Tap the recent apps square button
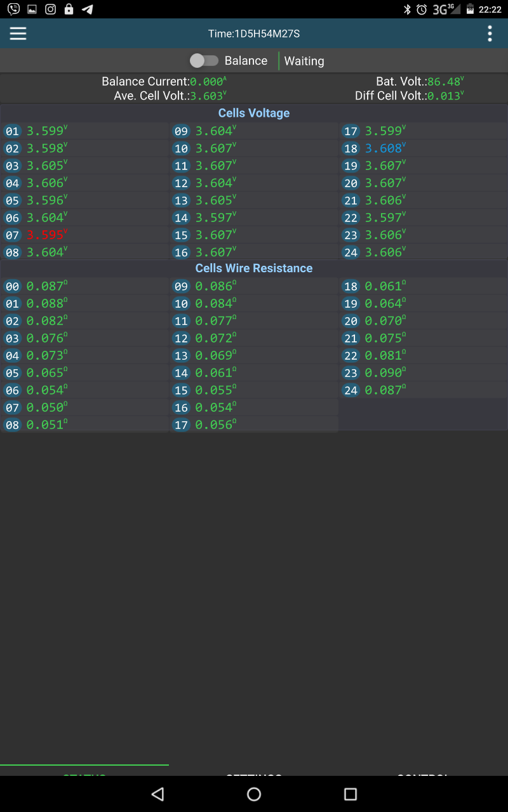Screen dimensions: 508x812 pos(350,794)
